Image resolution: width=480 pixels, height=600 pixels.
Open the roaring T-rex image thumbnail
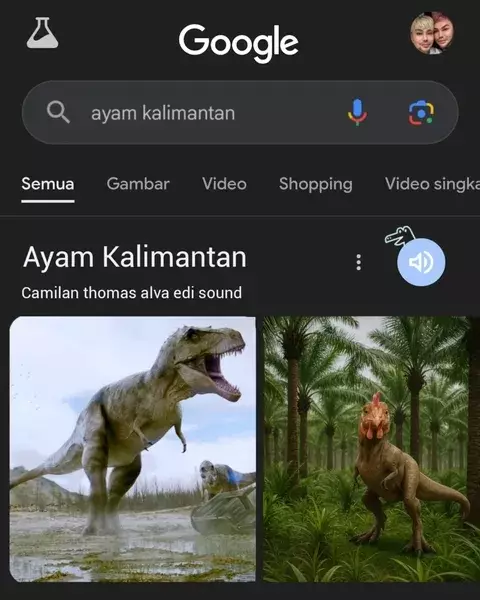pos(132,449)
